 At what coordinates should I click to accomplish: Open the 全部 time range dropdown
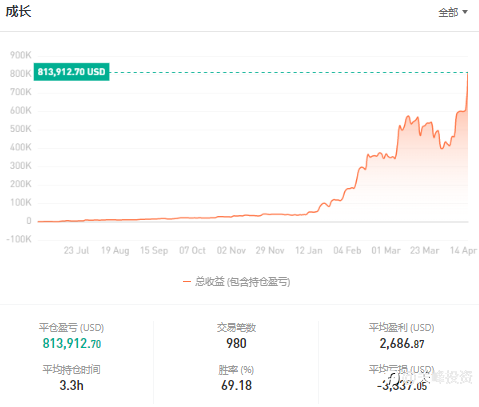[x=453, y=13]
